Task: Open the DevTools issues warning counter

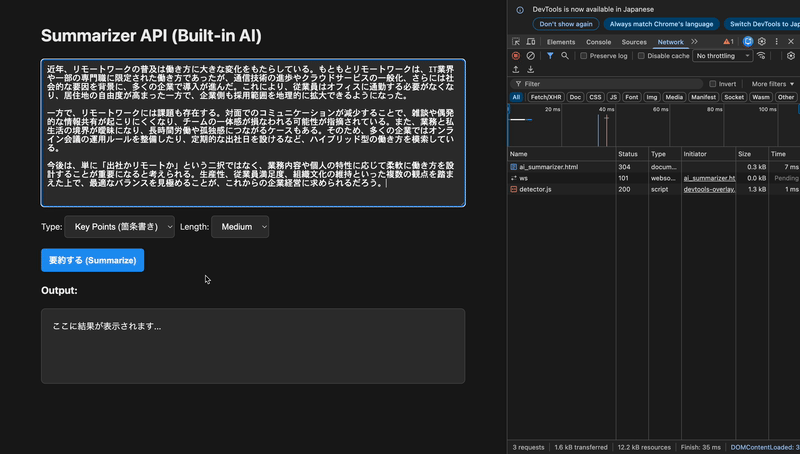Action: coord(729,42)
